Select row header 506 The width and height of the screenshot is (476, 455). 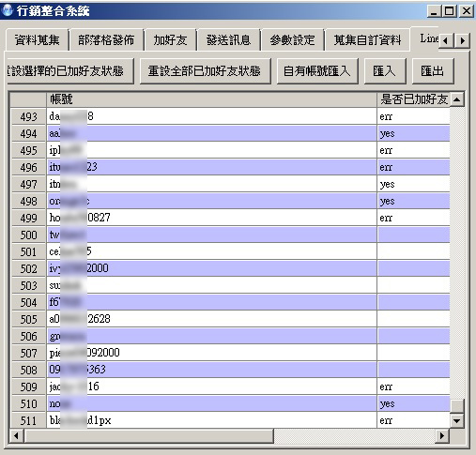(28, 336)
